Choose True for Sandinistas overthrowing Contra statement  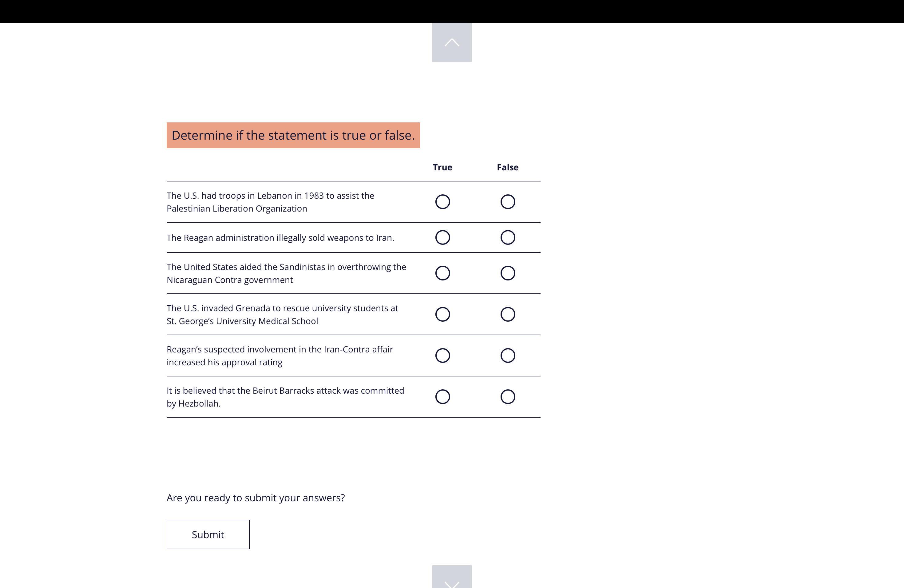(442, 273)
